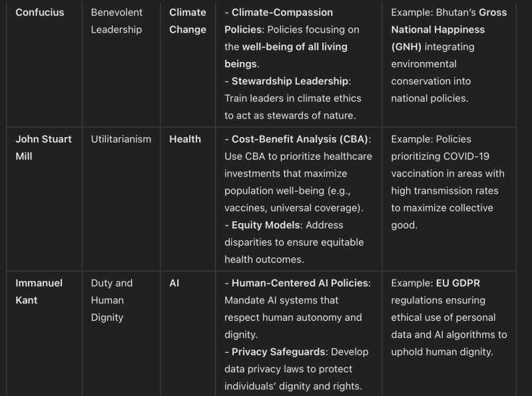The height and width of the screenshot is (396, 532).
Task: Select the Utilitarianism cell
Action: coord(121,139)
